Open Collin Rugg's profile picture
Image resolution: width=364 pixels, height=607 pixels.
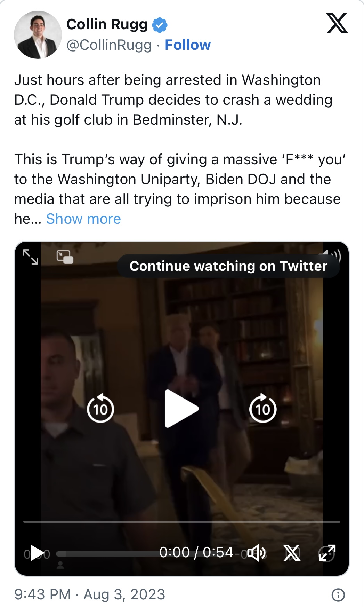38,34
